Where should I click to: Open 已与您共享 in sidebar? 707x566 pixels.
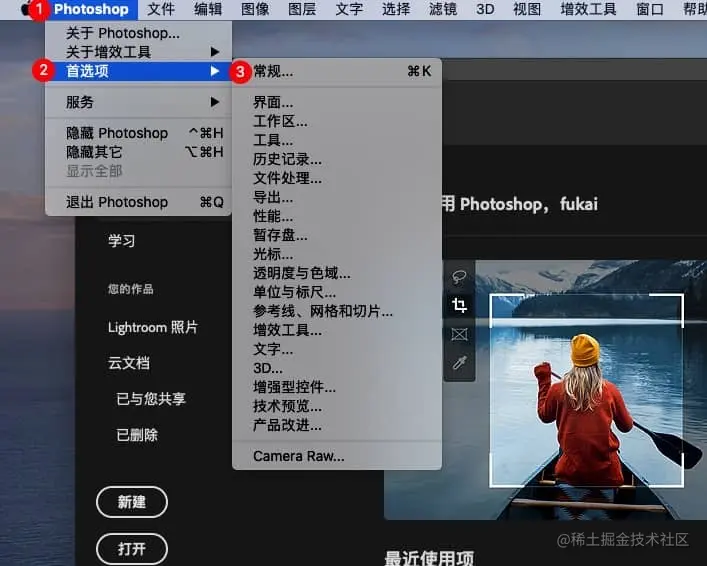[151, 398]
